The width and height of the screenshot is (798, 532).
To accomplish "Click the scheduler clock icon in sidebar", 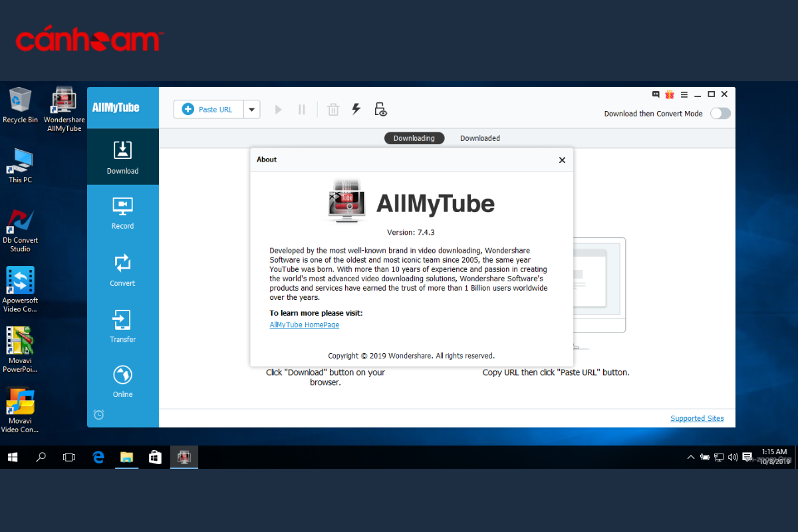I will point(98,415).
